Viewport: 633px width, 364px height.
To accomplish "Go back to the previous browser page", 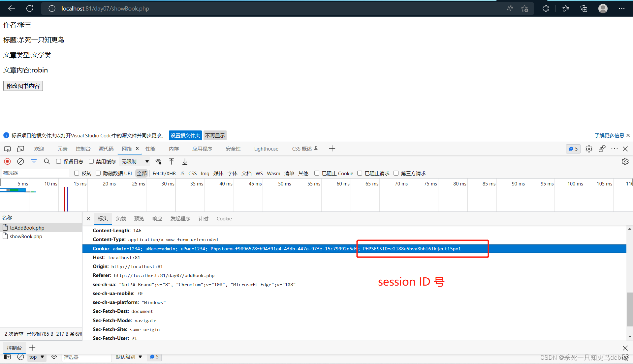I will (12, 9).
